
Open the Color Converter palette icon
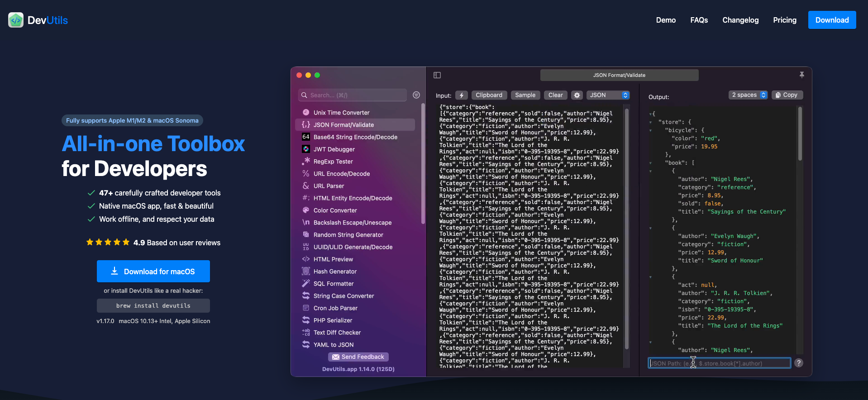306,210
